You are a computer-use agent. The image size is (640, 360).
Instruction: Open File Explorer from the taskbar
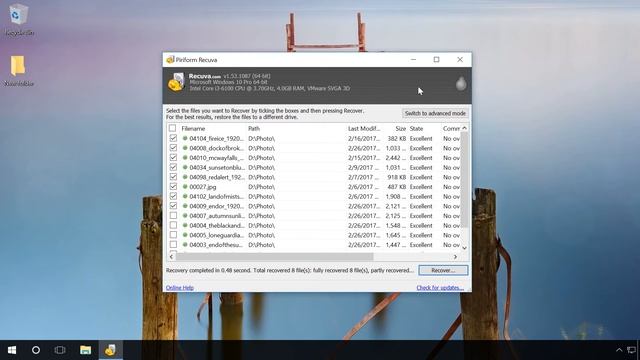coord(85,350)
